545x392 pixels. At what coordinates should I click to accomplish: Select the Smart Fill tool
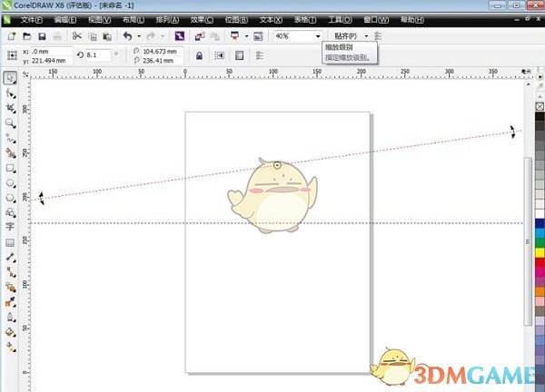point(11,152)
